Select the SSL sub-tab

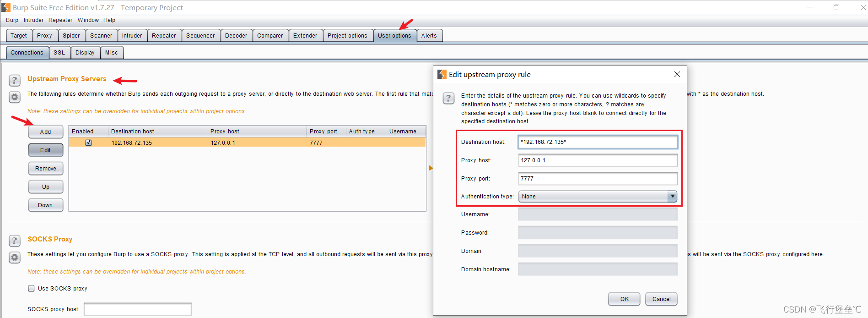[x=59, y=53]
